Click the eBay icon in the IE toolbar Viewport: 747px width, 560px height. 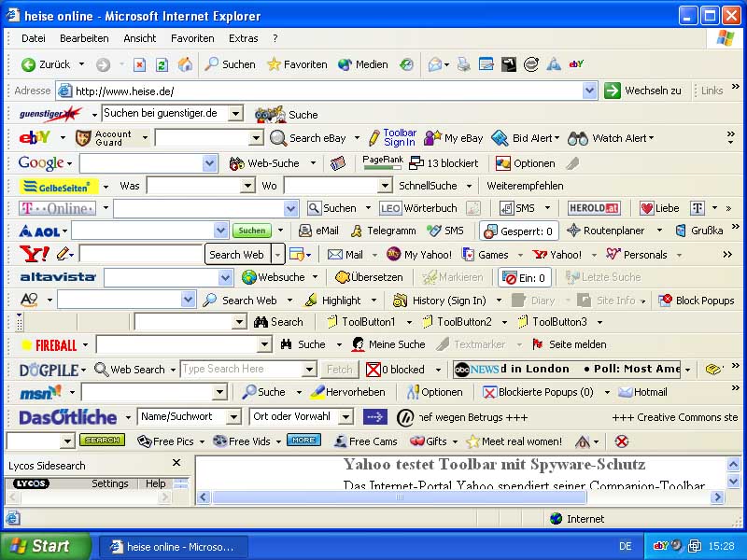coord(576,64)
